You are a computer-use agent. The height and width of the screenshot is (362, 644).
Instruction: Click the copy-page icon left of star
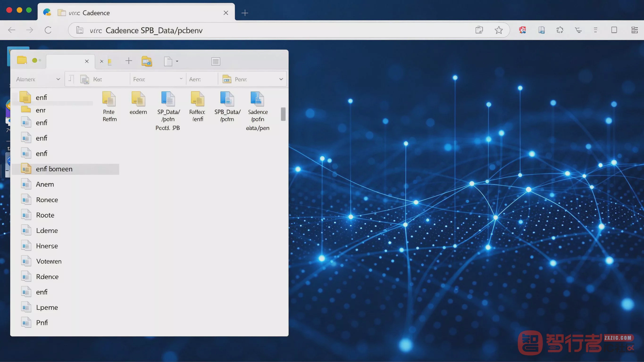click(479, 30)
